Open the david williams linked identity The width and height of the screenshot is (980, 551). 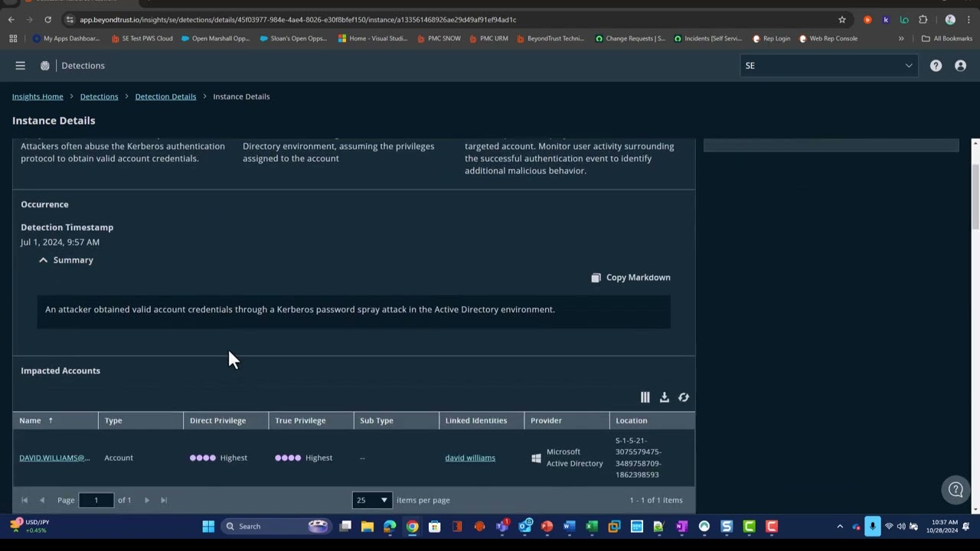click(470, 458)
